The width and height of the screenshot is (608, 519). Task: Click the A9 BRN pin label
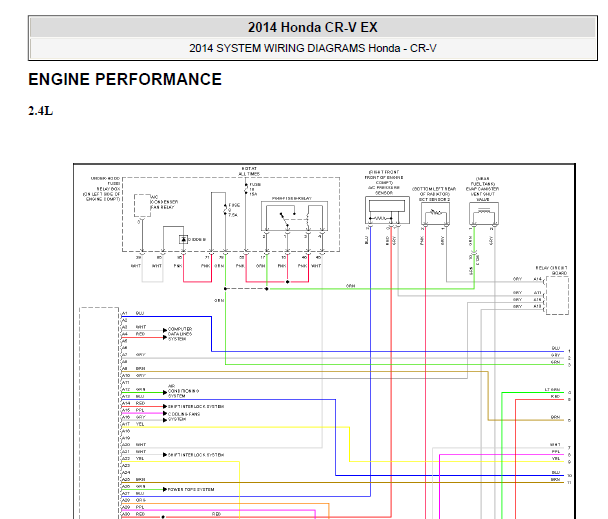click(x=133, y=368)
